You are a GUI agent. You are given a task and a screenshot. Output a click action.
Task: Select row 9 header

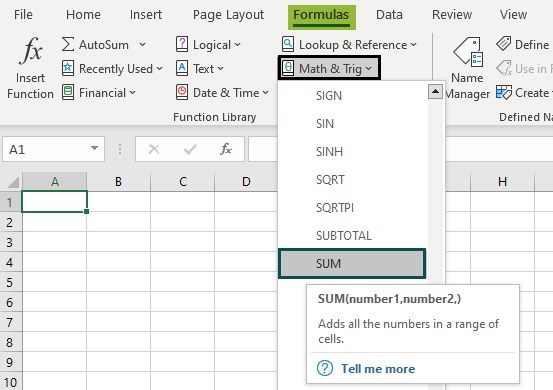[11, 362]
